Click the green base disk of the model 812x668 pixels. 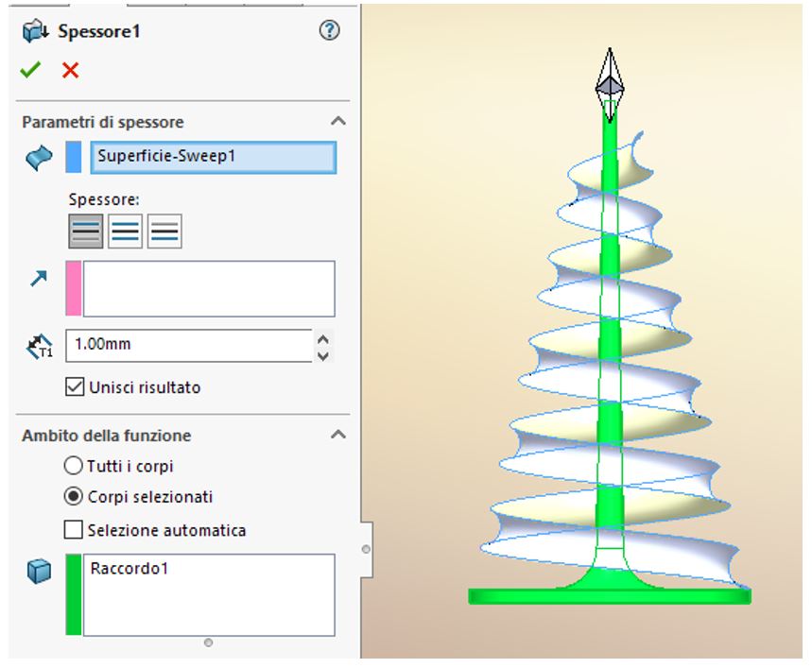click(610, 596)
